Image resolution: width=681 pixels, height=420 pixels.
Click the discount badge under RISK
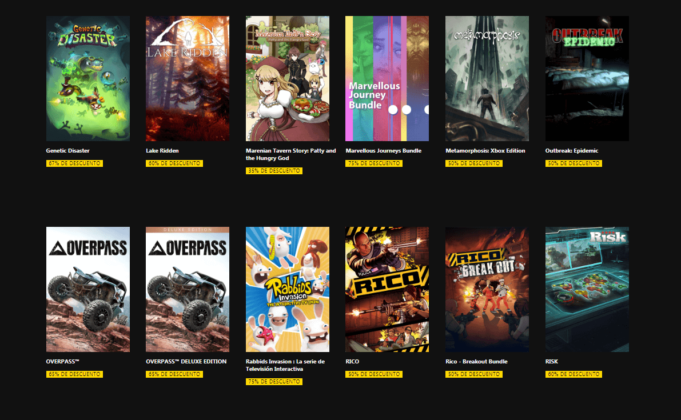(574, 374)
